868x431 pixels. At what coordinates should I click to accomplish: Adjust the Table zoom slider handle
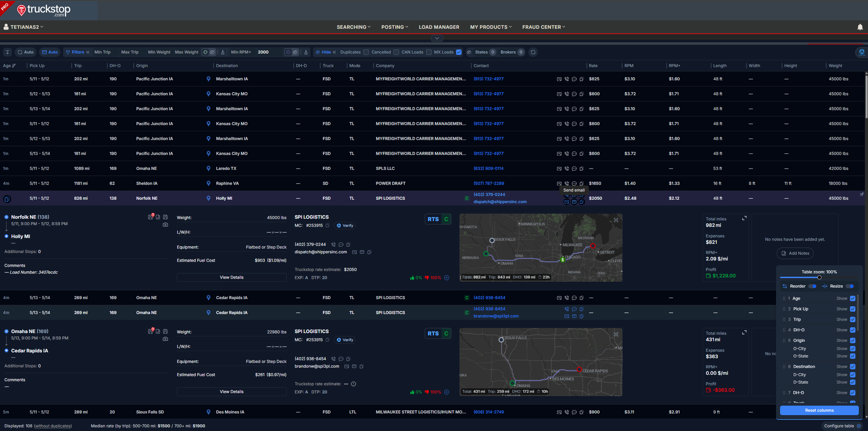tap(819, 277)
